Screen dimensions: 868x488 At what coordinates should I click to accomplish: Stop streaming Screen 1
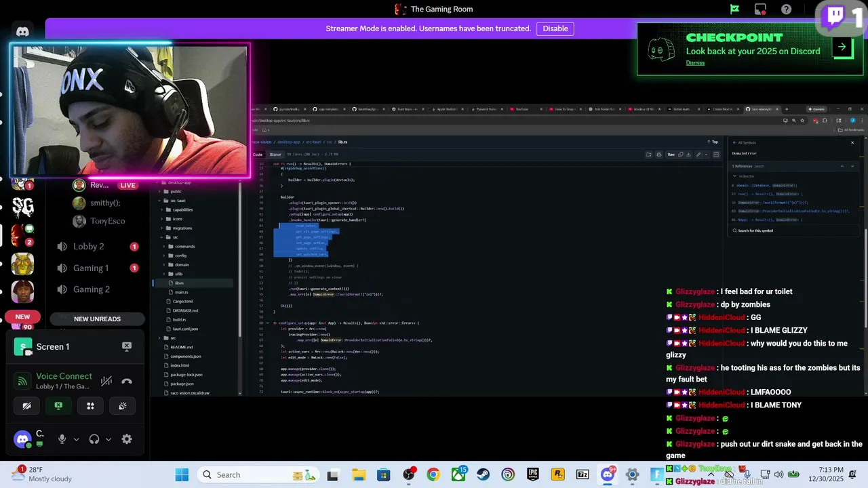[x=126, y=346]
